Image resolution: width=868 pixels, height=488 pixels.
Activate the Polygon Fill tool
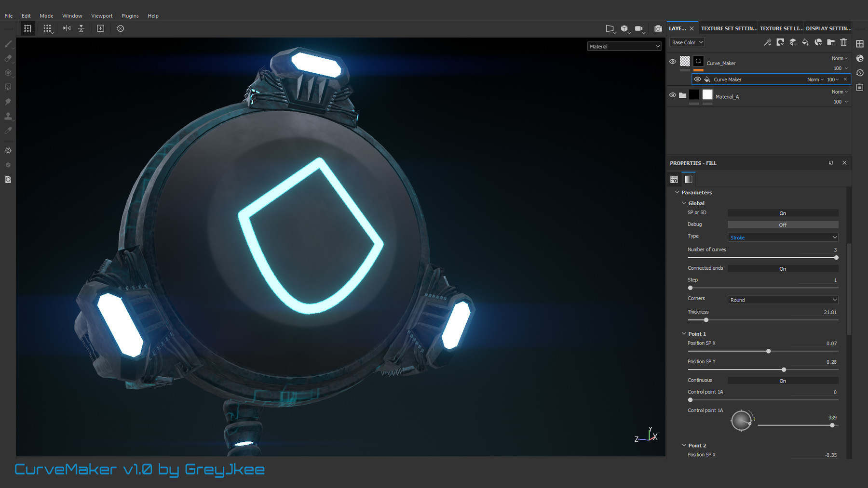(8, 87)
